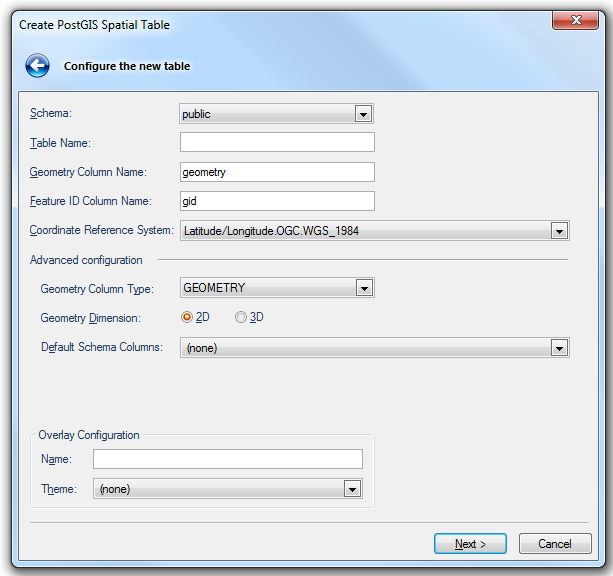Choose the 3D geometry dimension radio button
613x576 pixels.
pyautogui.click(x=241, y=317)
